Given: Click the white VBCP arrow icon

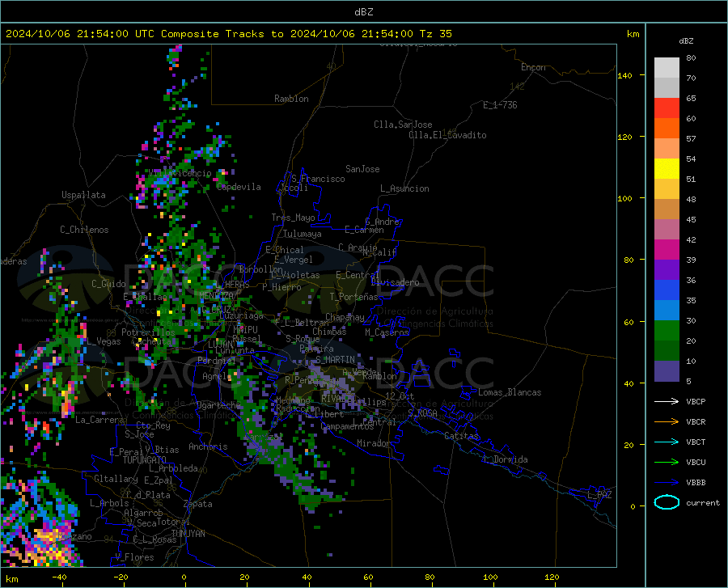Looking at the screenshot, I should tap(667, 401).
